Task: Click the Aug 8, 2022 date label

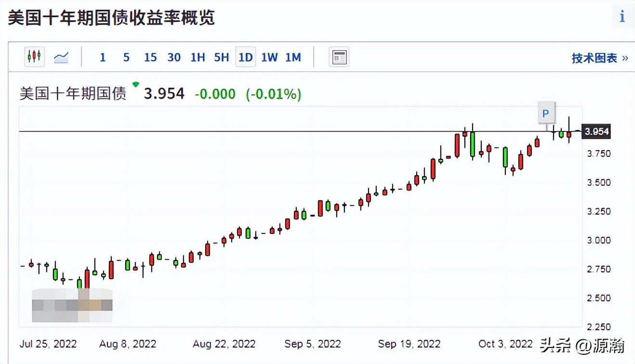Action: tap(128, 344)
